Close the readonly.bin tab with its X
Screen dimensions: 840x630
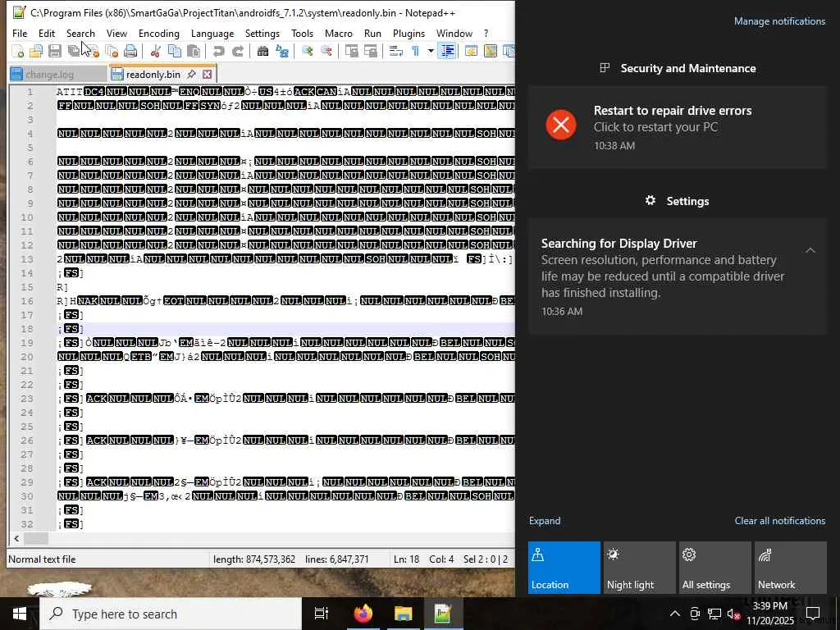click(208, 74)
